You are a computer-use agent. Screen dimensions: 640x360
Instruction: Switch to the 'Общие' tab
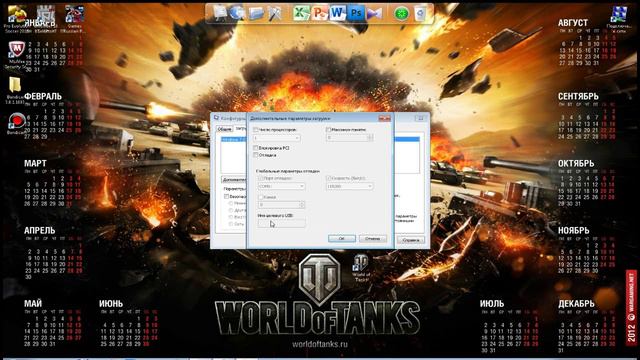coord(224,129)
